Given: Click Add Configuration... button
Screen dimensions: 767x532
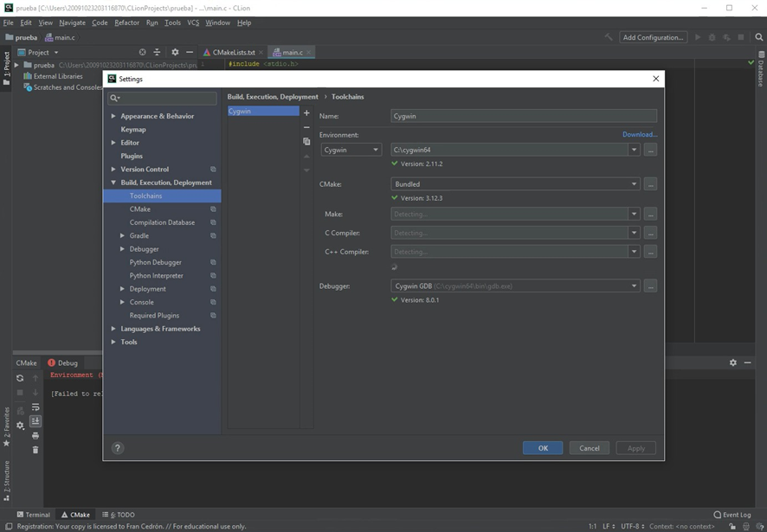Looking at the screenshot, I should [x=653, y=38].
